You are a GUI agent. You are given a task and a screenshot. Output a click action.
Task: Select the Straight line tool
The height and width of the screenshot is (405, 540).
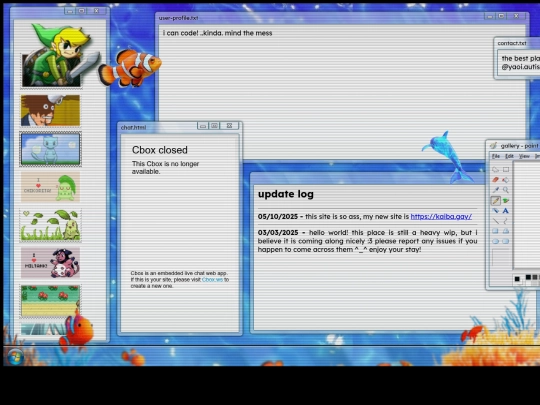[x=496, y=221]
